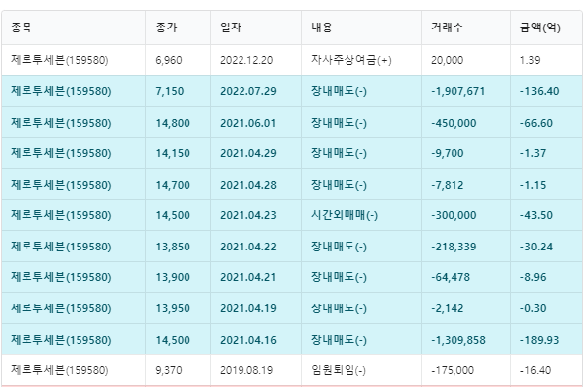Click the date 2019.08.19
Screen dimensions: 588x387
click(x=246, y=371)
